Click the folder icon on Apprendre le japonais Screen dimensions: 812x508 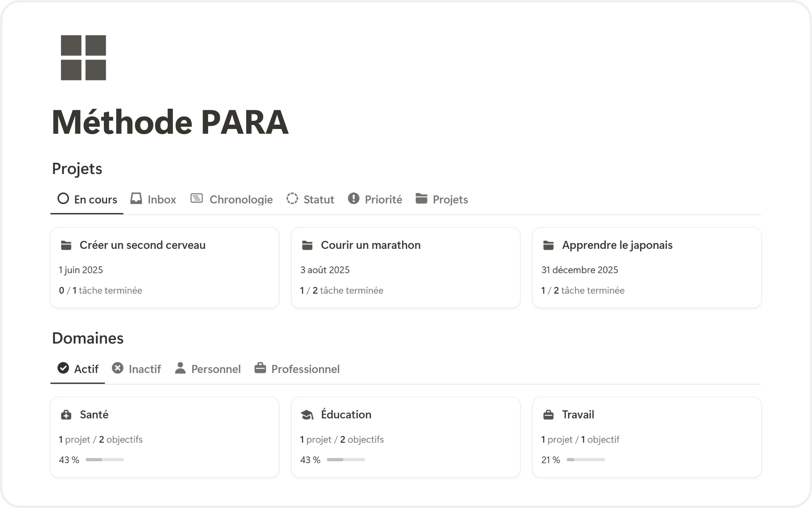[x=548, y=245]
